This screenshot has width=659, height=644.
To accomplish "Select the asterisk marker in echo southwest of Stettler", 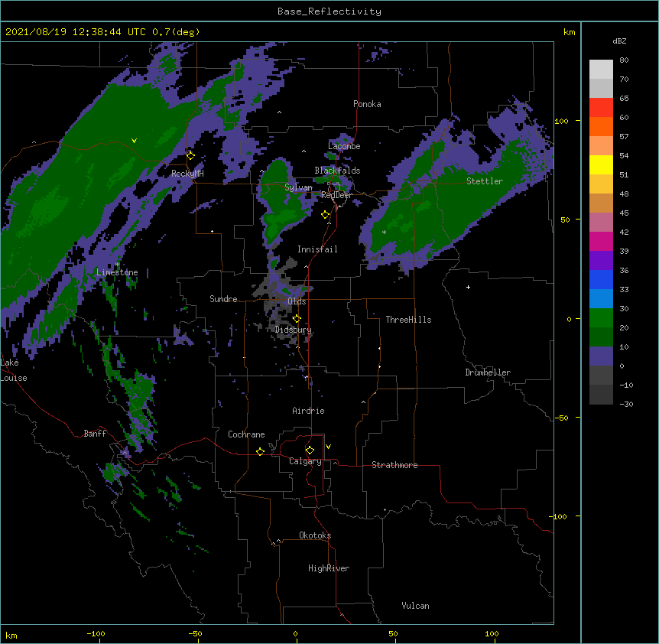I will pos(384,232).
